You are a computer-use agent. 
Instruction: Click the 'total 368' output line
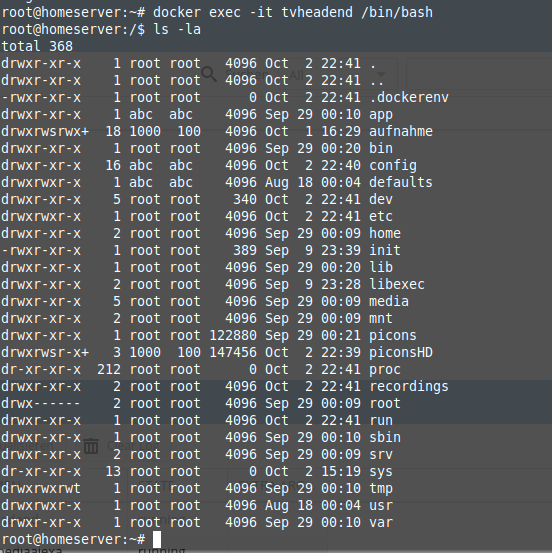pyautogui.click(x=37, y=46)
